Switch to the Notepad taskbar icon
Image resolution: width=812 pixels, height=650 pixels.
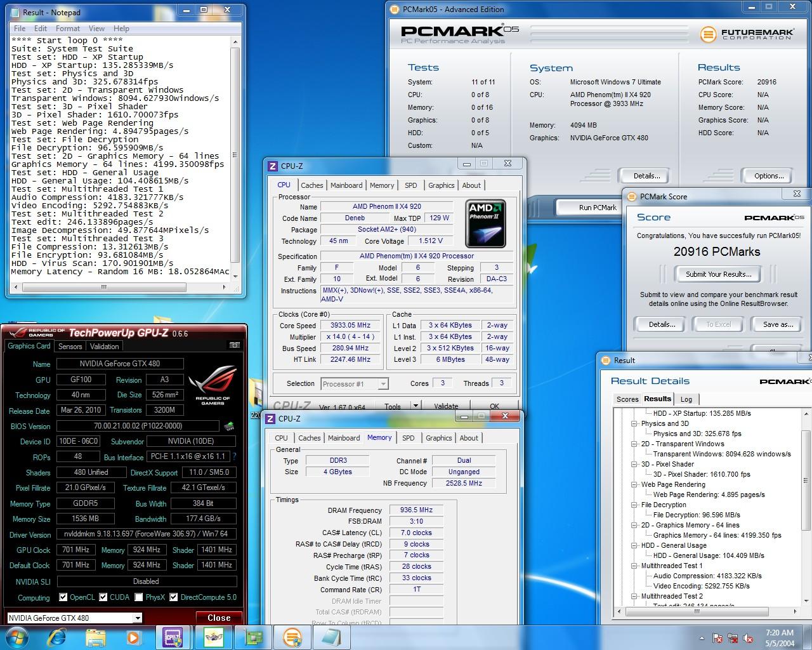pos(332,637)
